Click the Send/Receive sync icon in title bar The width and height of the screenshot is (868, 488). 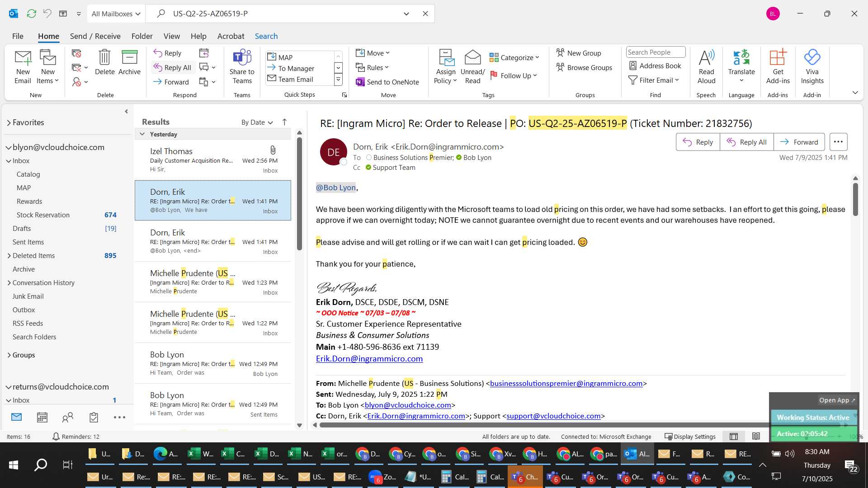pos(31,14)
